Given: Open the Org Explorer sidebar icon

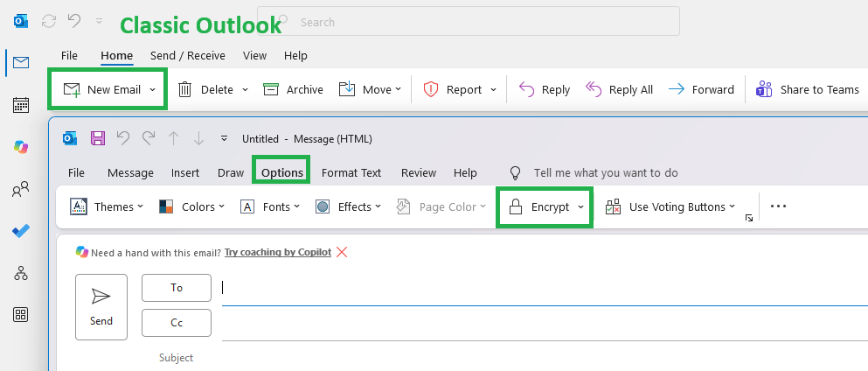Looking at the screenshot, I should tap(21, 273).
